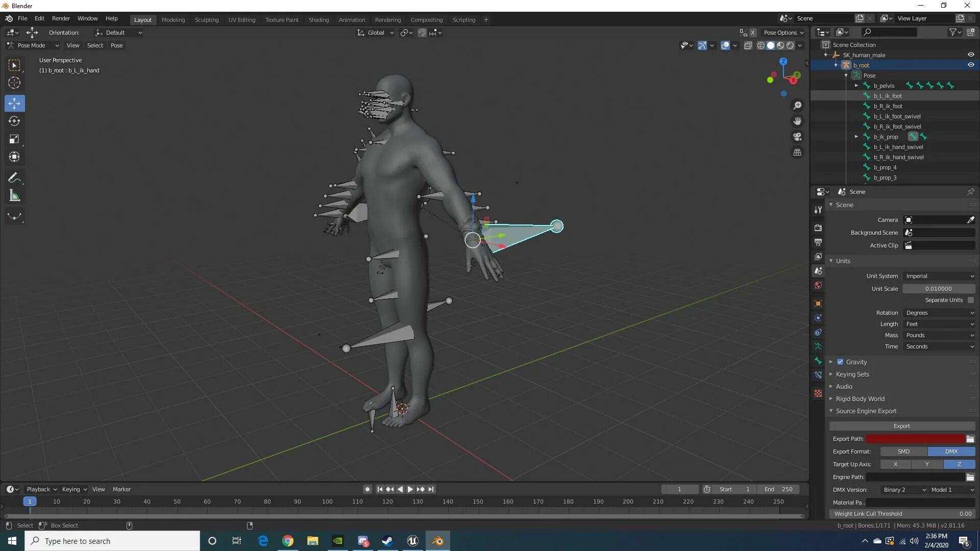The image size is (980, 551).
Task: Open the Render menu
Action: [x=61, y=18]
